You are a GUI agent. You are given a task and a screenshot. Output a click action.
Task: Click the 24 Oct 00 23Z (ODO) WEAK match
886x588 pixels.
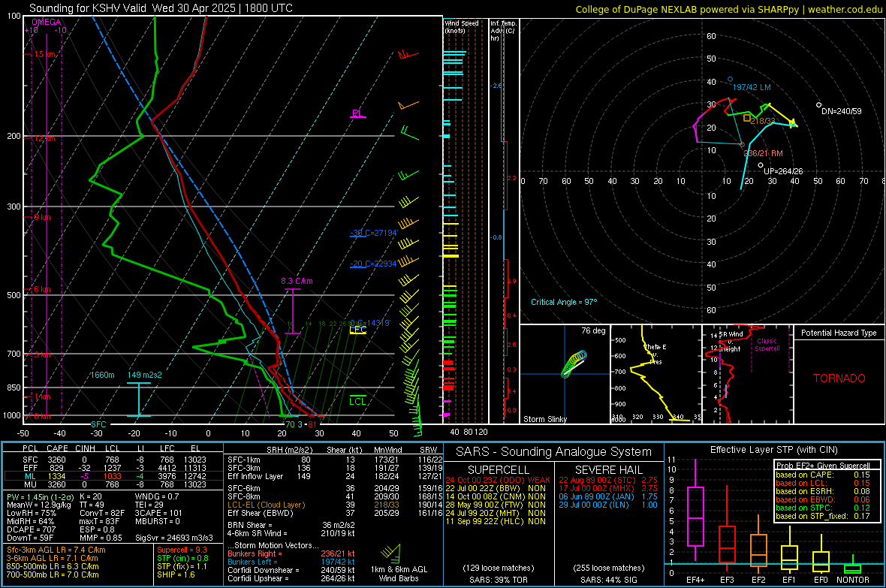(497, 480)
